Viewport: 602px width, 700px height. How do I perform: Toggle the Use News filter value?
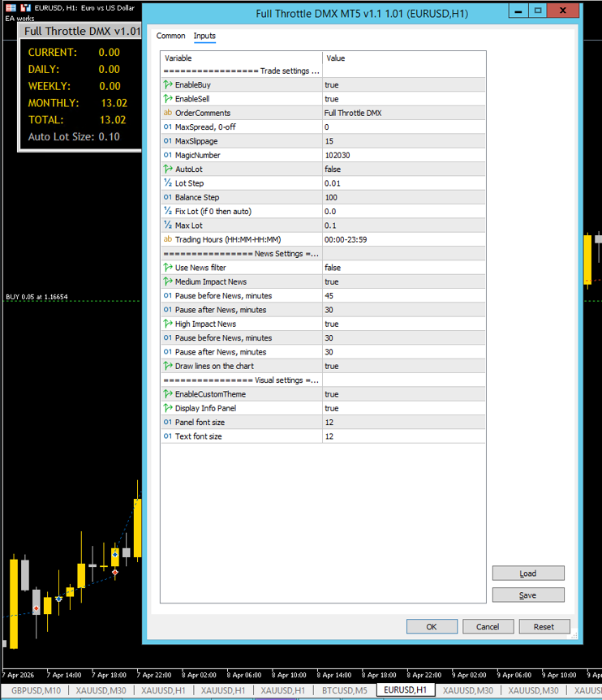point(403,268)
